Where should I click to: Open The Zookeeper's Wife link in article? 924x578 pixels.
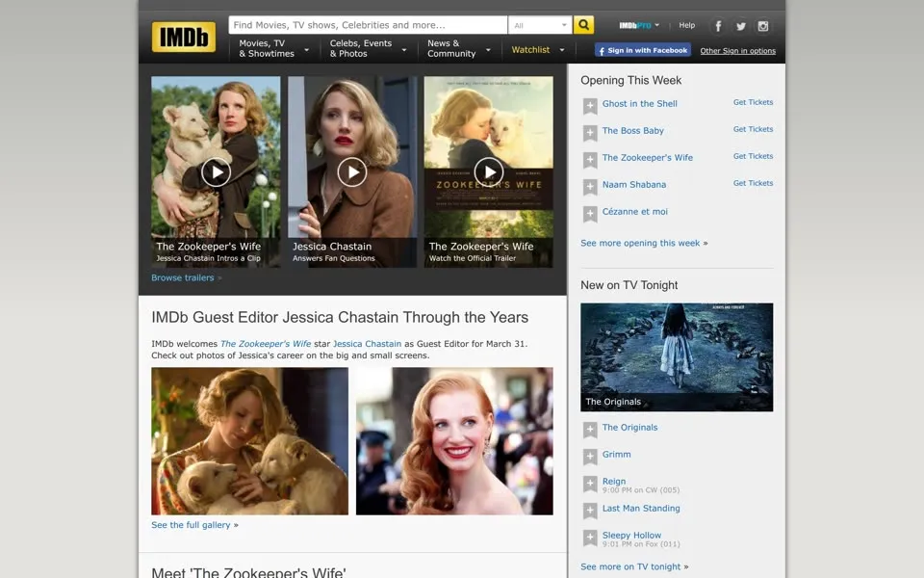[x=266, y=344]
